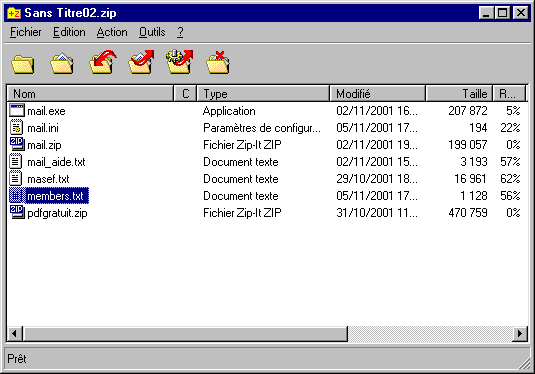Click the ZIP icon beside pdfgratuit.zip

point(17,212)
